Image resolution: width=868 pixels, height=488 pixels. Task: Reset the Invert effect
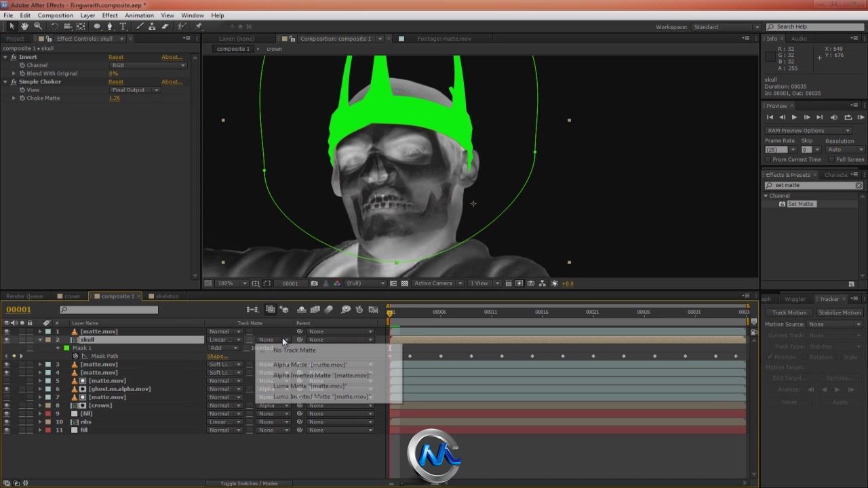point(116,57)
